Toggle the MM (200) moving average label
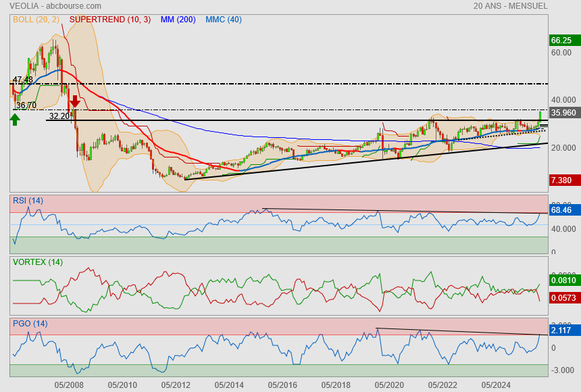The height and width of the screenshot is (392, 581). [x=178, y=20]
